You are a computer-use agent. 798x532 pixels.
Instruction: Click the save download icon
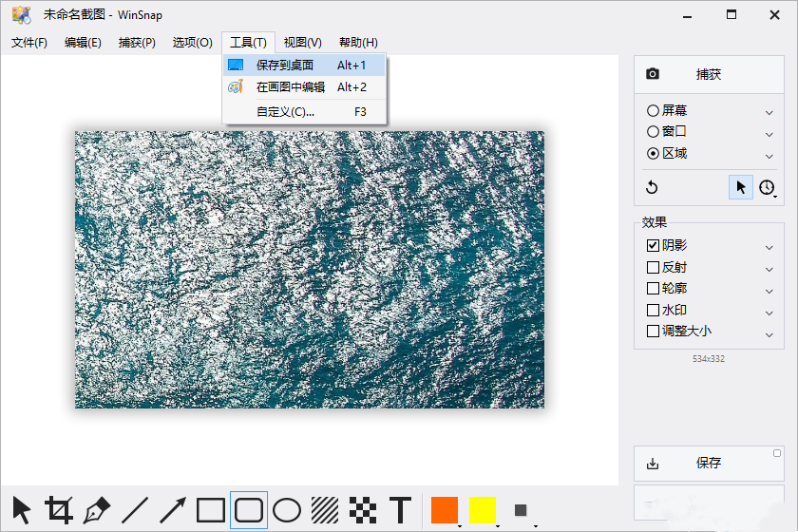(653, 464)
